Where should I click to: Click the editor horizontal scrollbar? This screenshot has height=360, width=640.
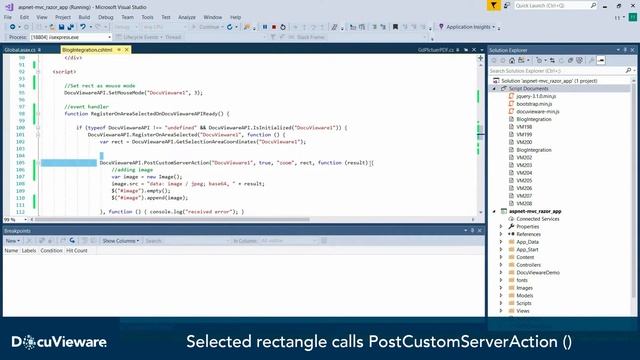point(171,219)
